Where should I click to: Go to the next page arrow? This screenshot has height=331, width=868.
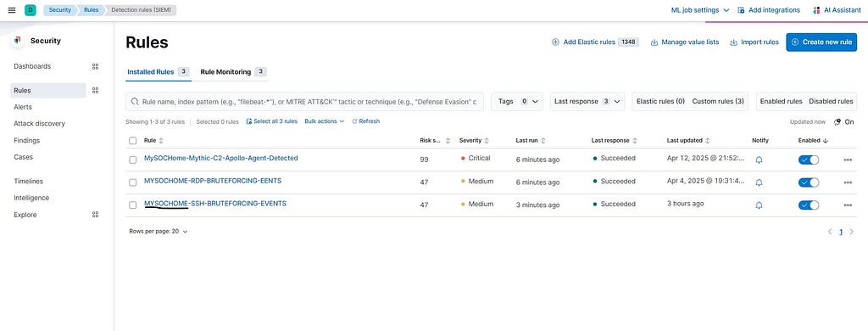(851, 232)
